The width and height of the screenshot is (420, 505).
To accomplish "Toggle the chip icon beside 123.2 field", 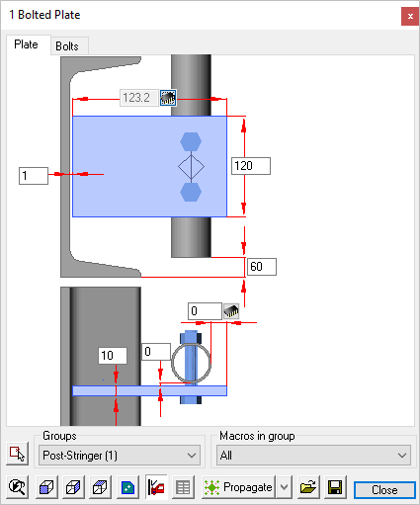I will pyautogui.click(x=168, y=98).
